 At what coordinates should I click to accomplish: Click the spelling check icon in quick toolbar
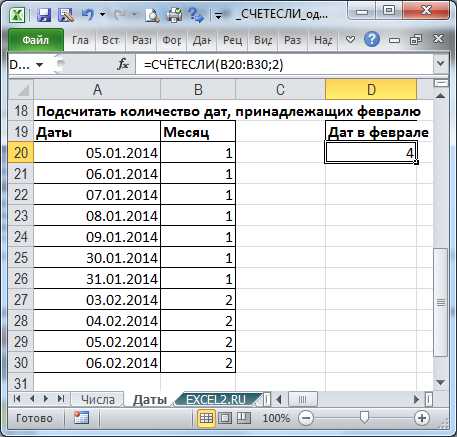click(196, 15)
